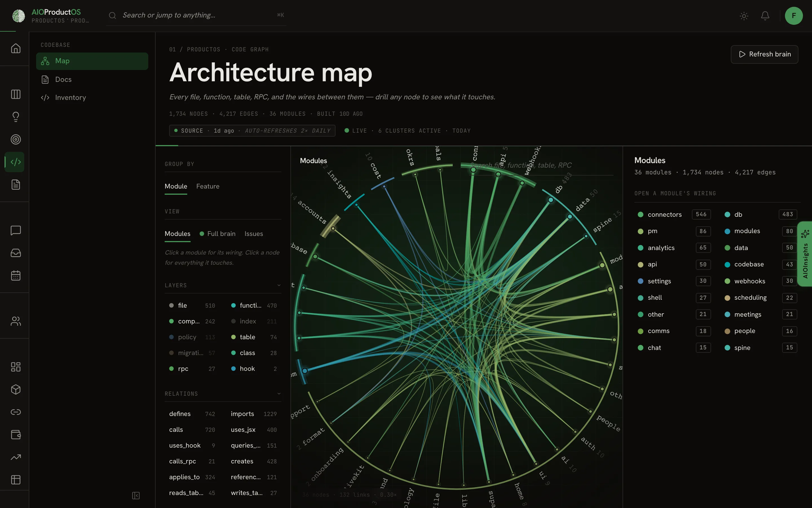
Task: Toggle the class layer
Action: click(254, 353)
